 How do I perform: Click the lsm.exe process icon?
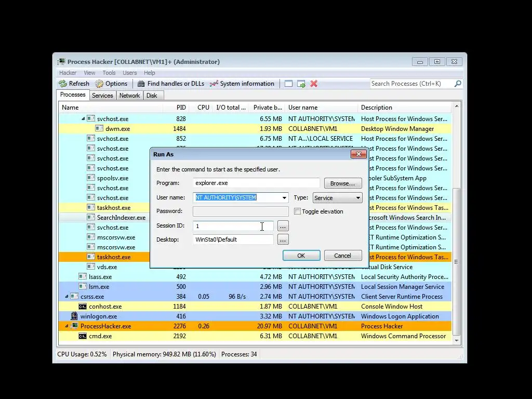pyautogui.click(x=83, y=286)
